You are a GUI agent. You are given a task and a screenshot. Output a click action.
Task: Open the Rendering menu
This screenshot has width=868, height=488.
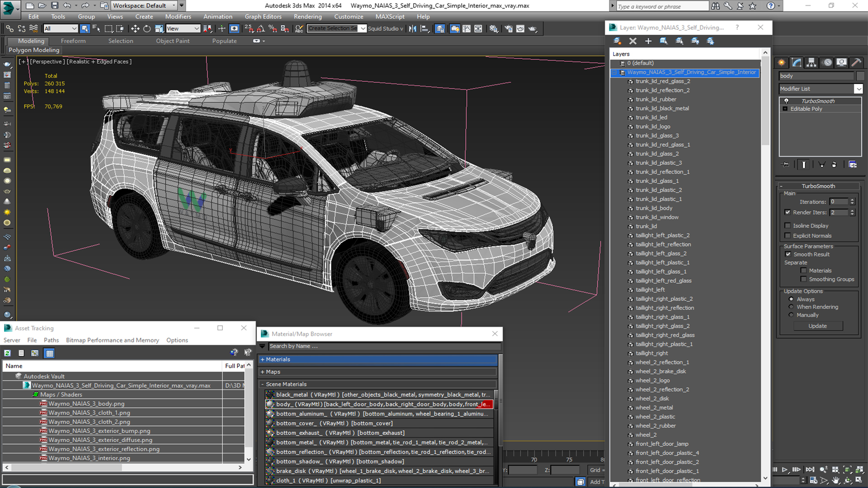click(307, 17)
